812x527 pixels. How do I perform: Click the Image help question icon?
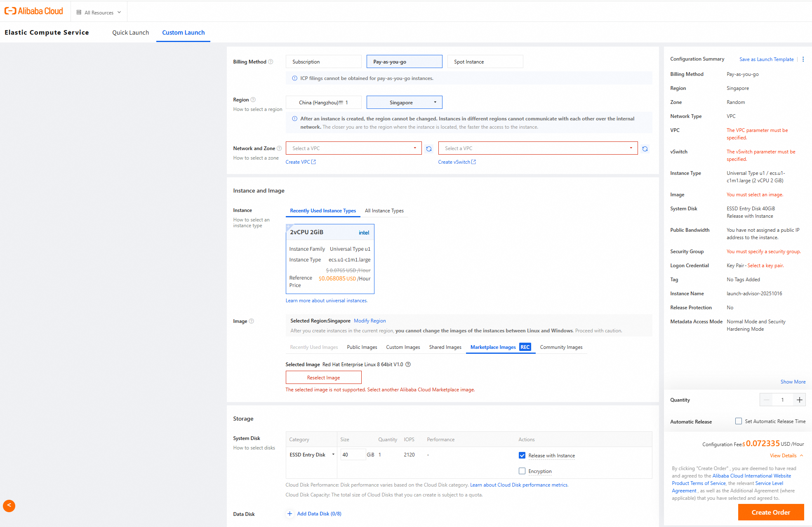click(x=252, y=321)
